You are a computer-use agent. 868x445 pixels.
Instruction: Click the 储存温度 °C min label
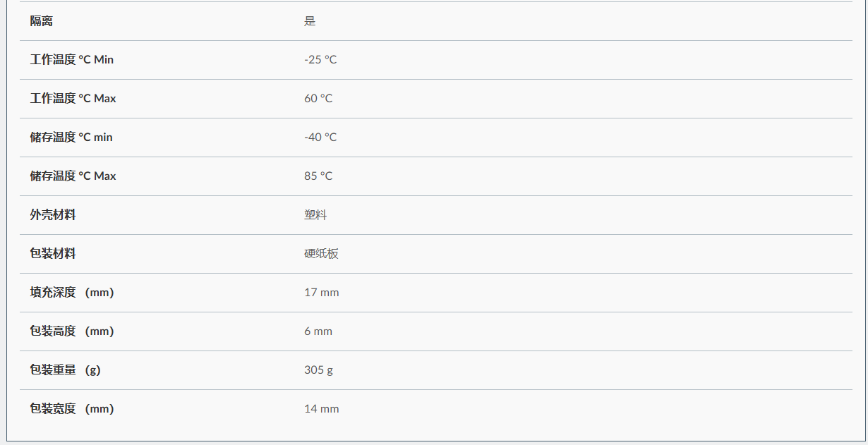click(x=71, y=138)
